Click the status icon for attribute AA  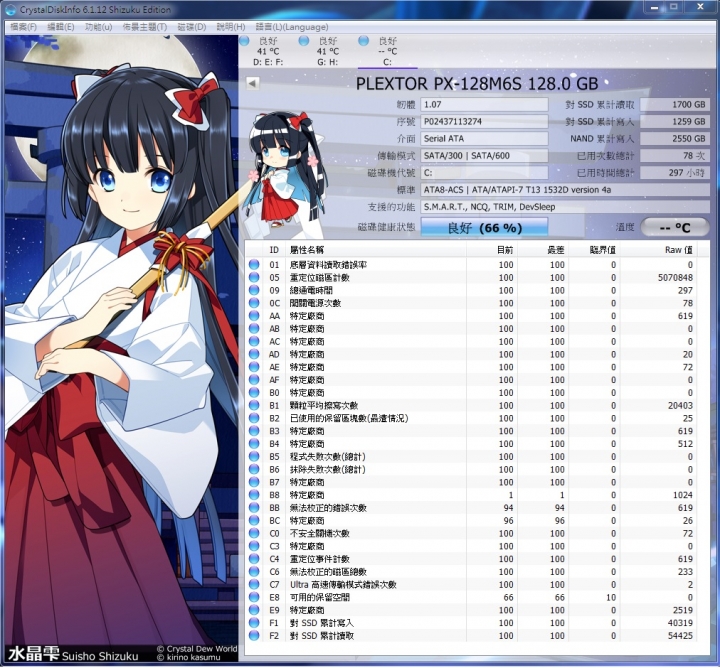click(x=253, y=316)
